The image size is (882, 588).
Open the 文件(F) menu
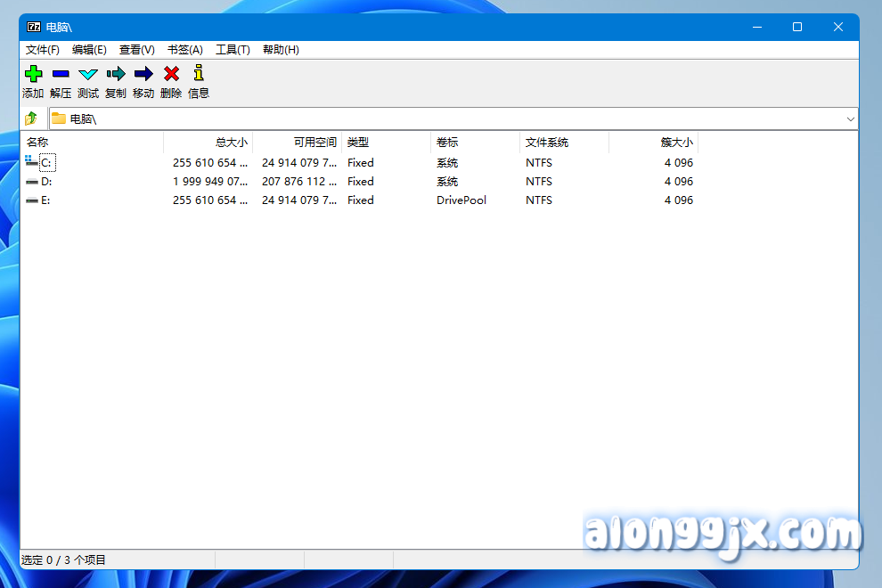[x=43, y=50]
